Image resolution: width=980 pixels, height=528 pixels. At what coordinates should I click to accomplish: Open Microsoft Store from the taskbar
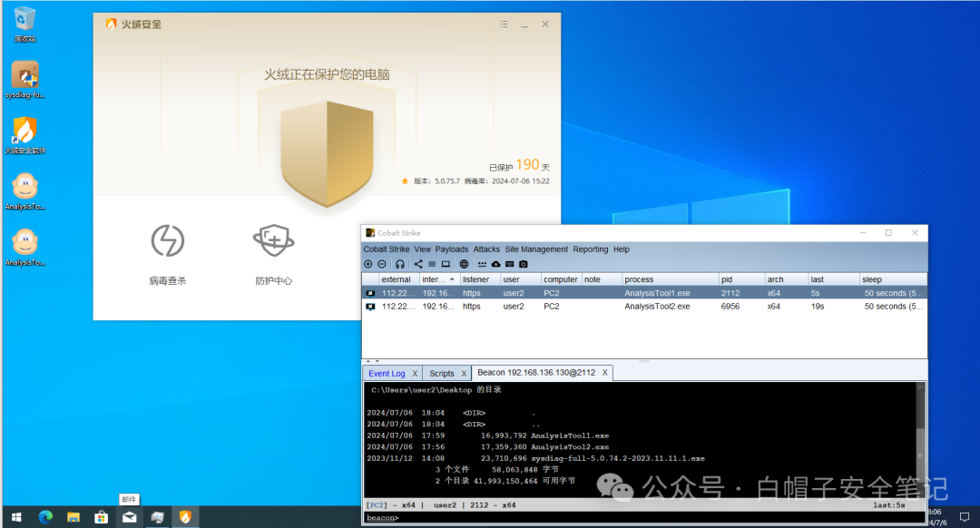click(x=102, y=517)
